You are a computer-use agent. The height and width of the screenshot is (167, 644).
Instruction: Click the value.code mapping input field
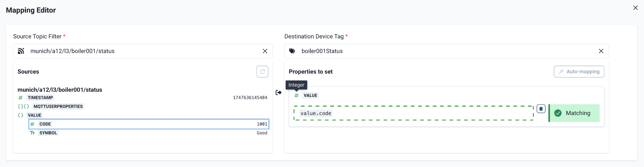click(x=413, y=113)
